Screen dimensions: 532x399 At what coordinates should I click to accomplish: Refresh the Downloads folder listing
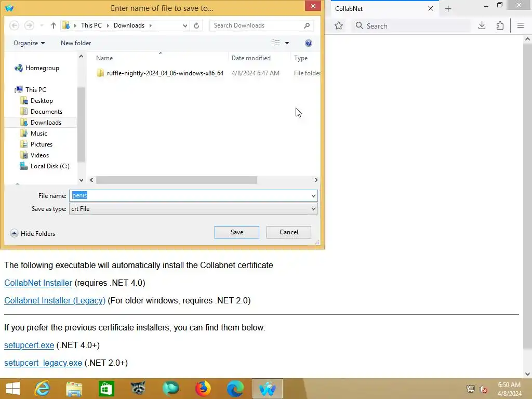[196, 25]
